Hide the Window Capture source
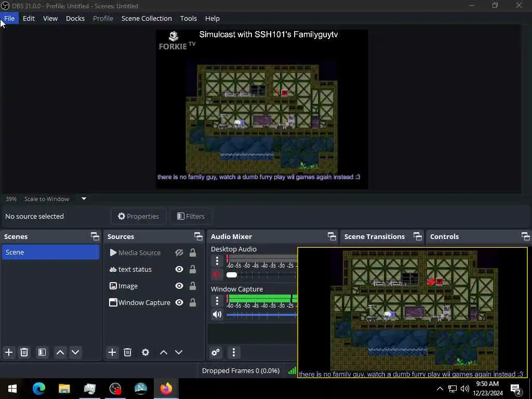 [179, 303]
